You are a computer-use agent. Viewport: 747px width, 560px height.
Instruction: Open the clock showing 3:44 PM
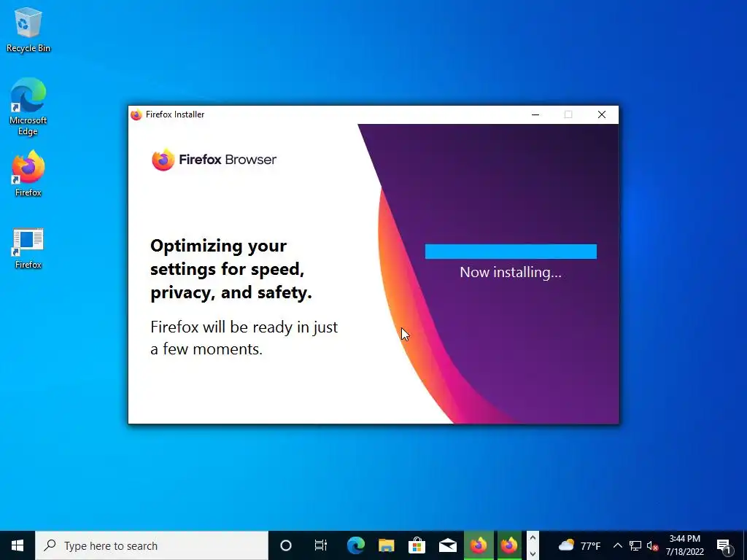click(684, 545)
